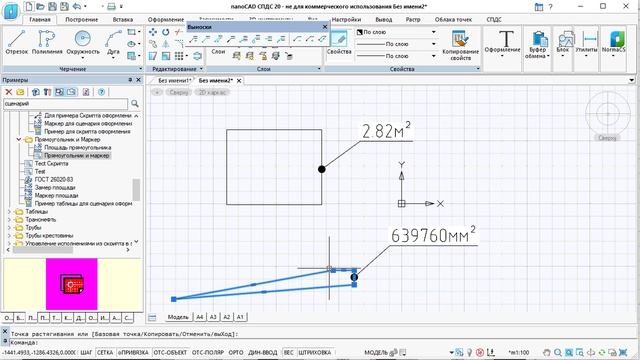This screenshot has height=360, width=640.
Task: Toggle ШАГ snap step mode
Action: click(86, 352)
